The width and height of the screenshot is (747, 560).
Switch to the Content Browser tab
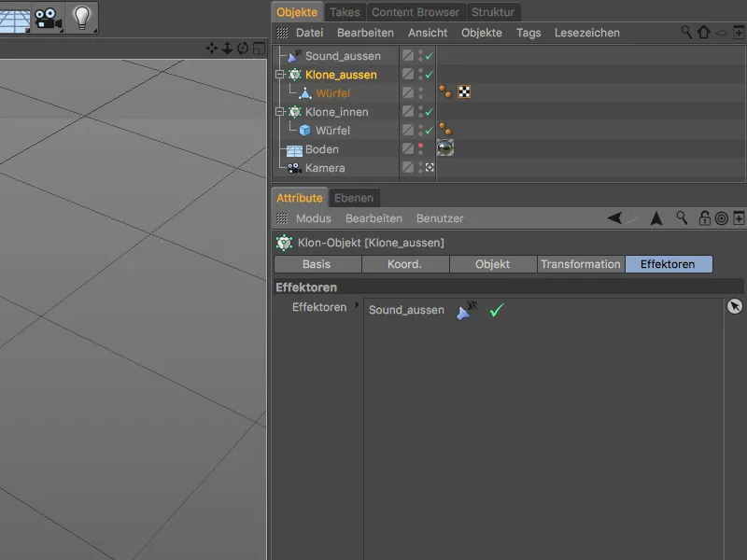pos(416,12)
